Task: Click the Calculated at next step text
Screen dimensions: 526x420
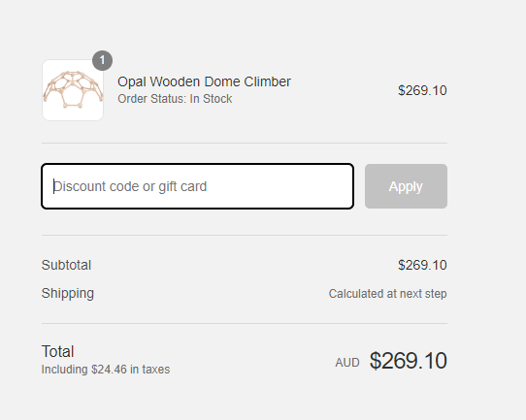Action: (387, 294)
